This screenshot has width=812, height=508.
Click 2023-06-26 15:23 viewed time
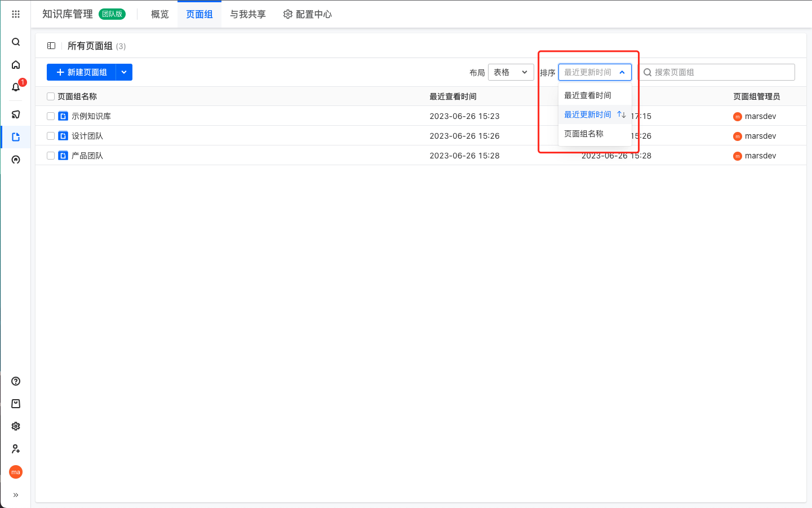(464, 116)
